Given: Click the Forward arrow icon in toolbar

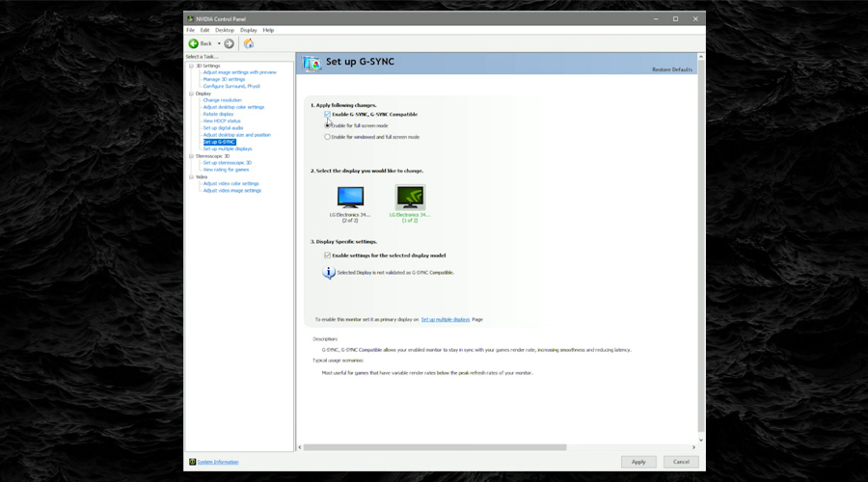Looking at the screenshot, I should (x=229, y=43).
